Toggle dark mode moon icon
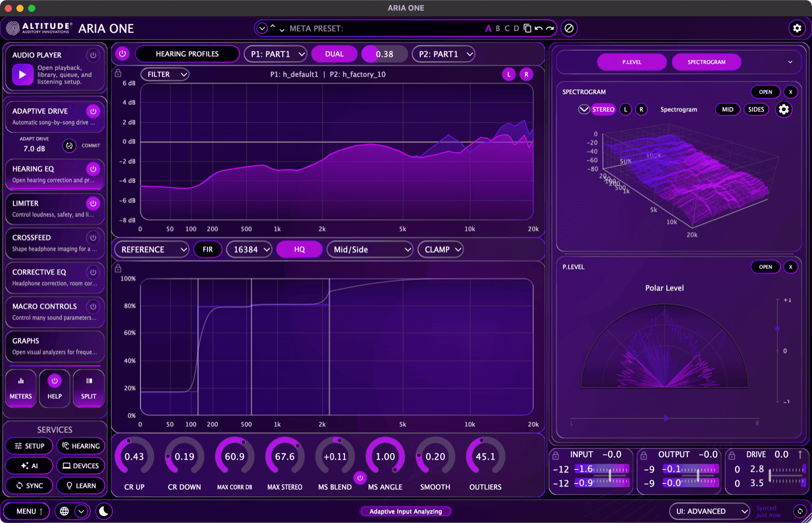Screen dimensions: 812x523 coord(104,511)
